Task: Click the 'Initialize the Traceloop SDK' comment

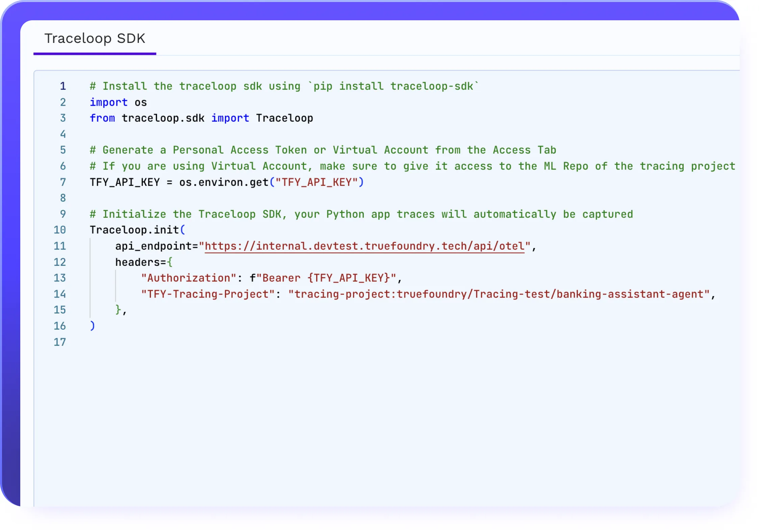Action: (361, 214)
